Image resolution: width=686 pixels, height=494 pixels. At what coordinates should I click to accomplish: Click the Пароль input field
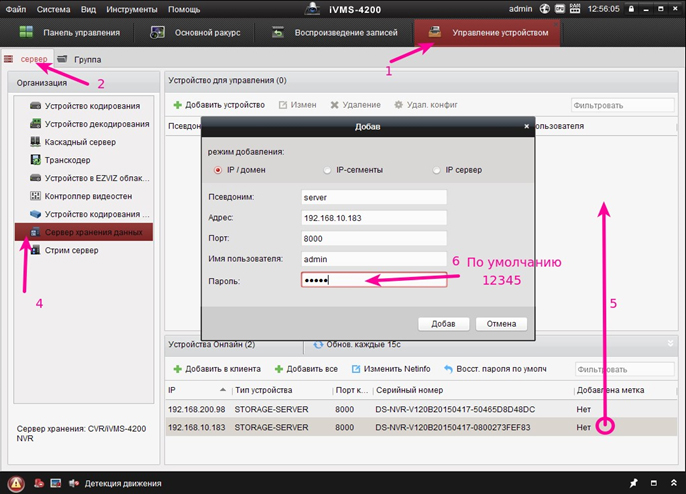(x=374, y=280)
